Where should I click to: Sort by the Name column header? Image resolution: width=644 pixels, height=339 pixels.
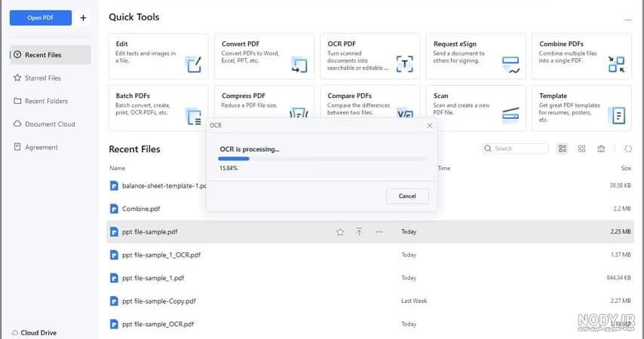pyautogui.click(x=118, y=168)
